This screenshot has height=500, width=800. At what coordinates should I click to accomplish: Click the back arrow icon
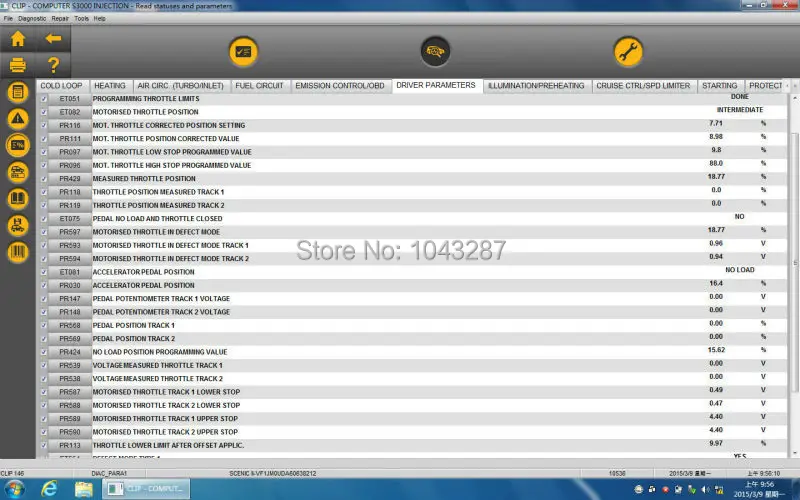53,38
